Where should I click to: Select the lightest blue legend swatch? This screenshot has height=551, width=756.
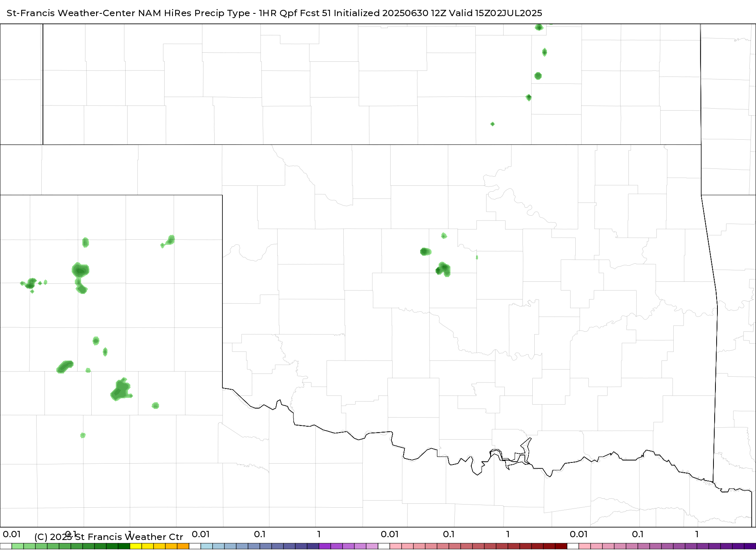207,546
